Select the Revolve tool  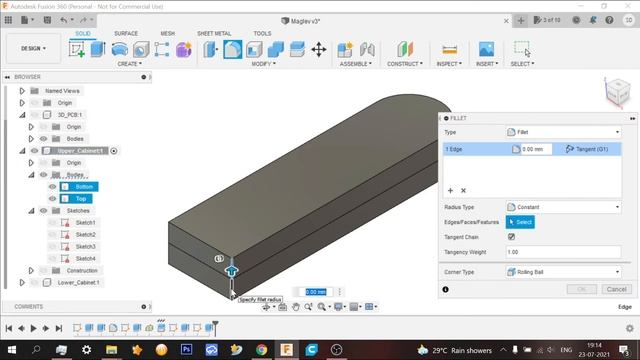pyautogui.click(x=119, y=49)
